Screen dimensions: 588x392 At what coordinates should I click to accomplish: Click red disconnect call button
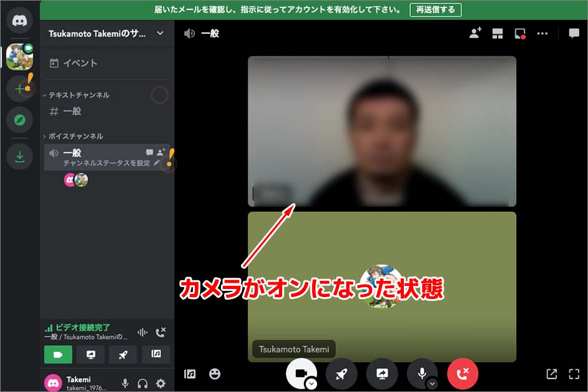(x=463, y=373)
